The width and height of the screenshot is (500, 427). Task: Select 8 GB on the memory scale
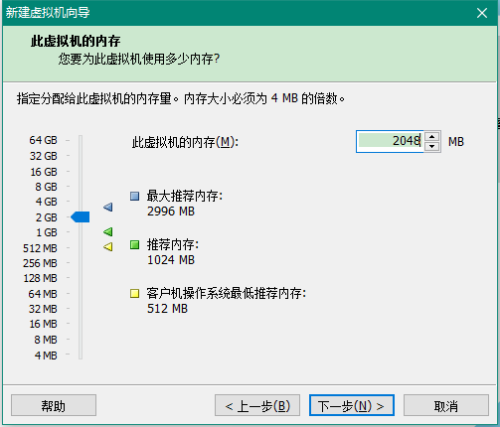(x=46, y=187)
